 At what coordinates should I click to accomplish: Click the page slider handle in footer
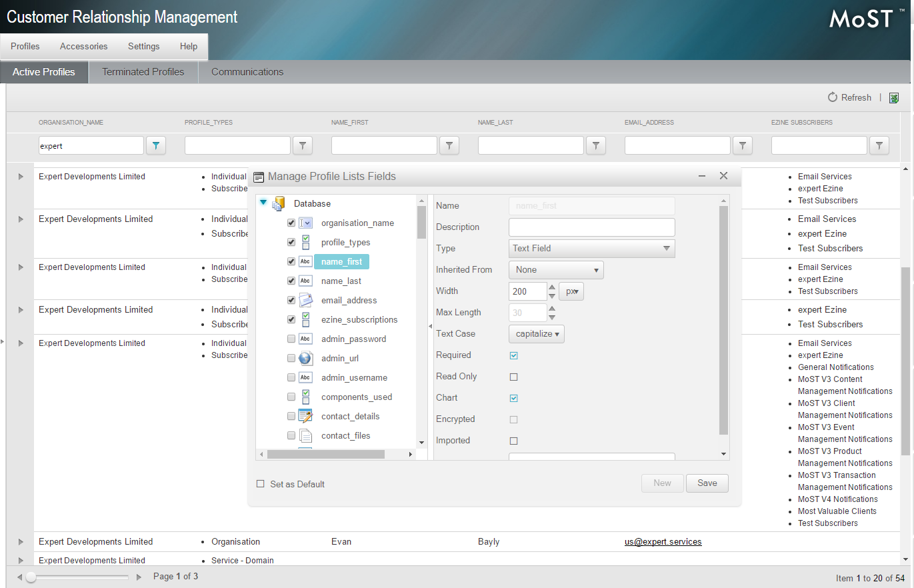click(31, 577)
